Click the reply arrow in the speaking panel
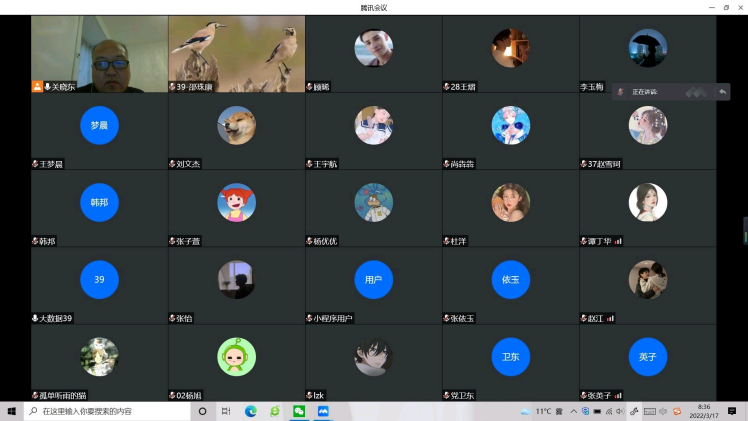 click(722, 92)
